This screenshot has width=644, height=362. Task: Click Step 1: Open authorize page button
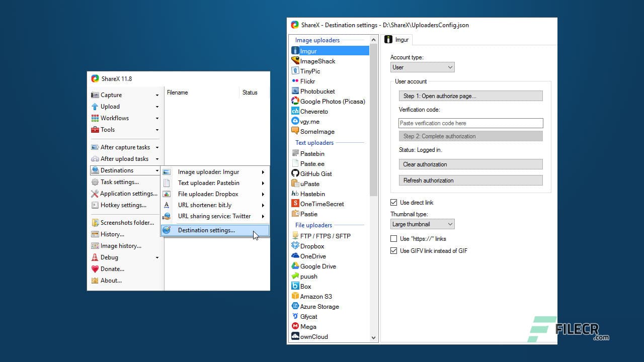click(470, 96)
